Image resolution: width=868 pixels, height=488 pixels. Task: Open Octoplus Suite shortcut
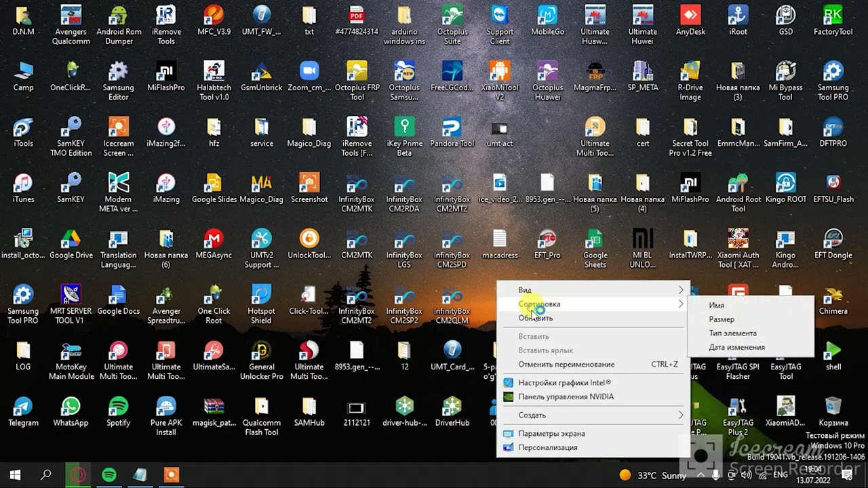(452, 24)
